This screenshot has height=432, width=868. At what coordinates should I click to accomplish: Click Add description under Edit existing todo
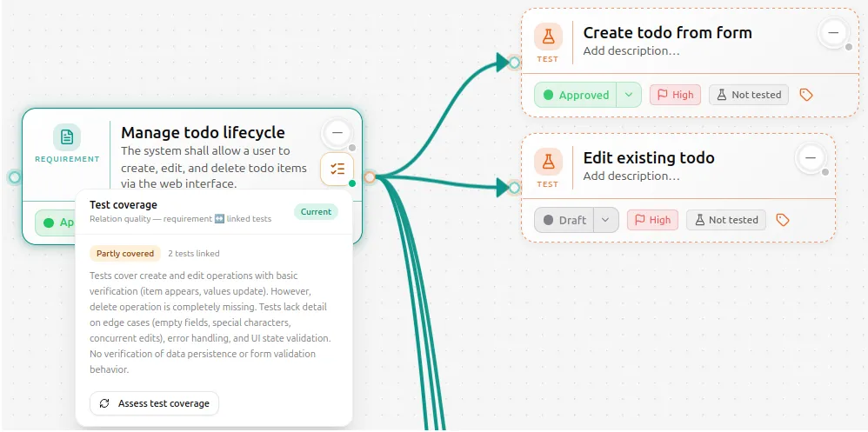click(631, 176)
